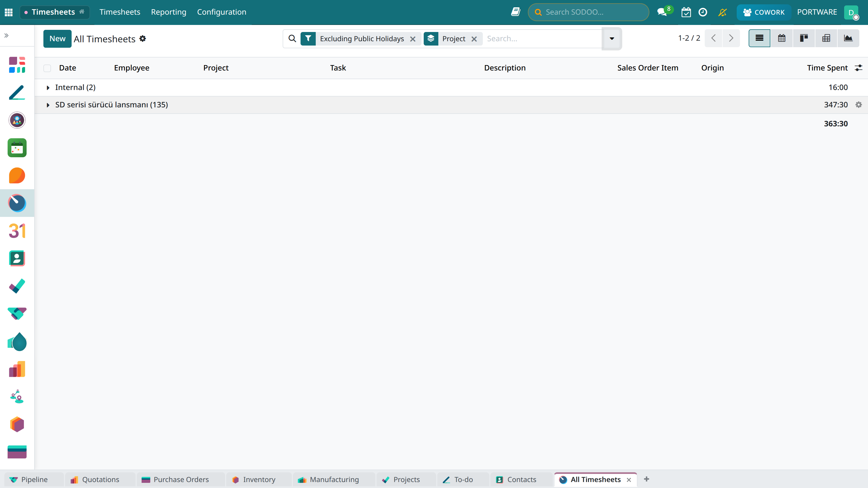This screenshot has width=868, height=488.
Task: Open the Reporting menu
Action: coord(168,12)
